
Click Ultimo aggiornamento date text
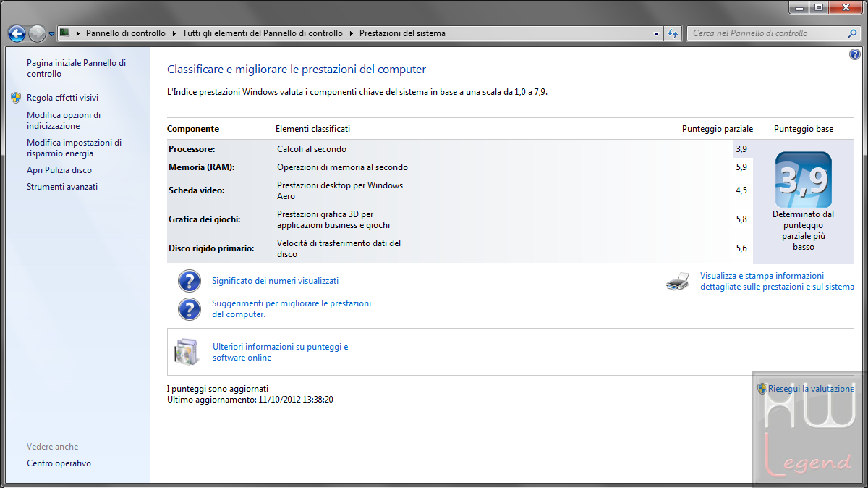[250, 400]
